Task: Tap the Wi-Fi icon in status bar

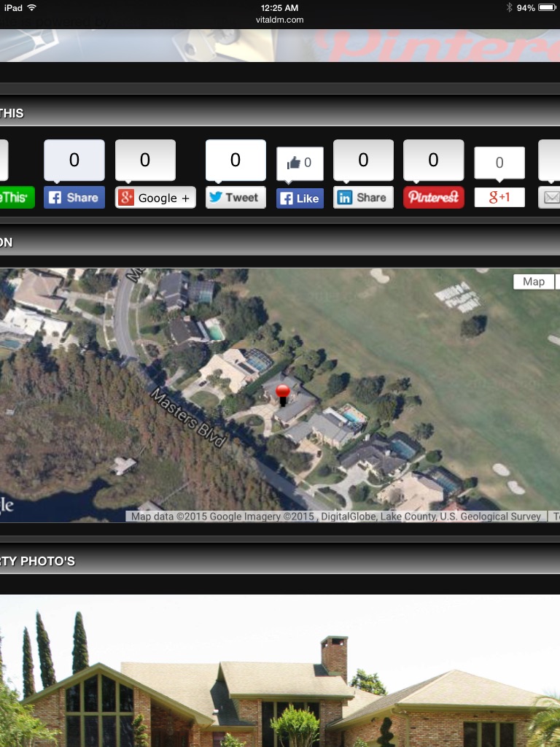Action: click(x=32, y=7)
